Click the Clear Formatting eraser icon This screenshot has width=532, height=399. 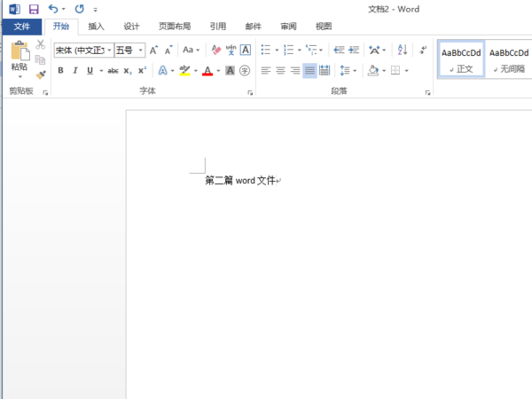(215, 51)
